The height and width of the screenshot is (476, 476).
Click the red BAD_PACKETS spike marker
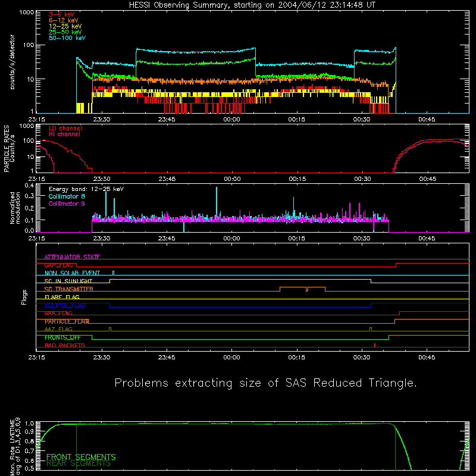tap(375, 345)
